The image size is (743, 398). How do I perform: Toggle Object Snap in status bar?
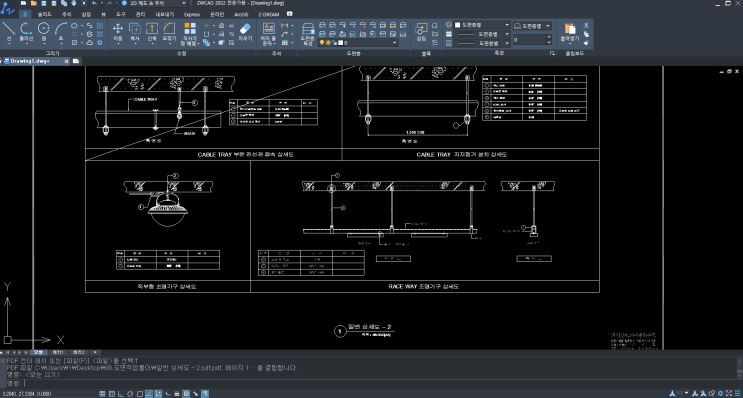point(140,394)
